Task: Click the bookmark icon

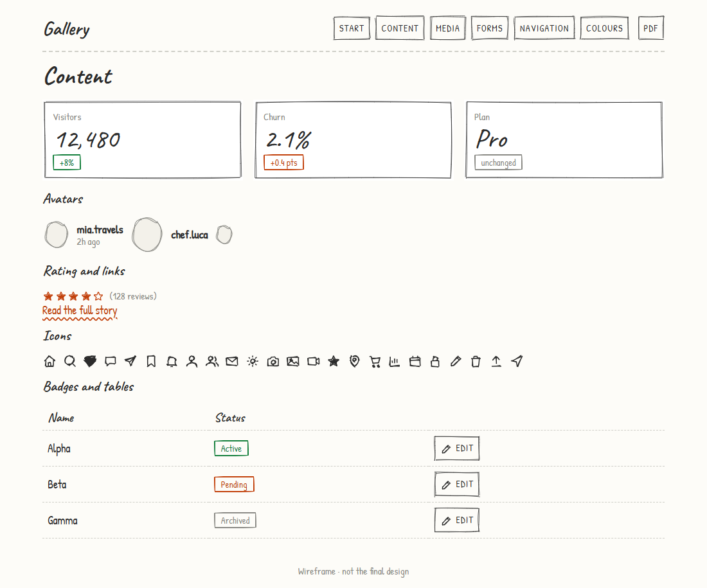Action: (151, 361)
